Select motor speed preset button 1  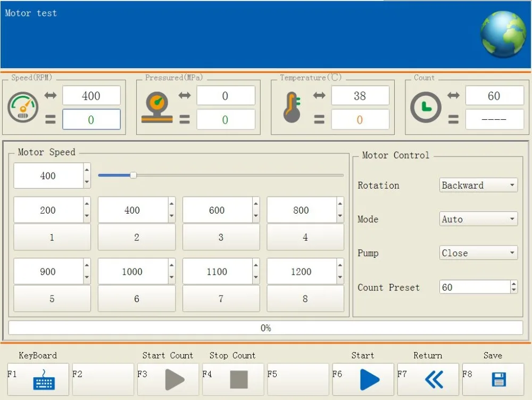[52, 238]
